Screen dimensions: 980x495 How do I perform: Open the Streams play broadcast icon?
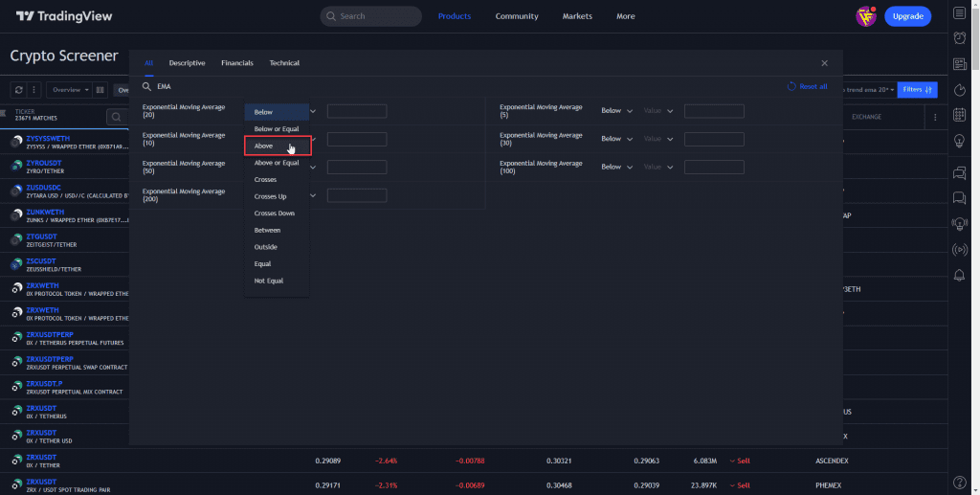click(959, 250)
